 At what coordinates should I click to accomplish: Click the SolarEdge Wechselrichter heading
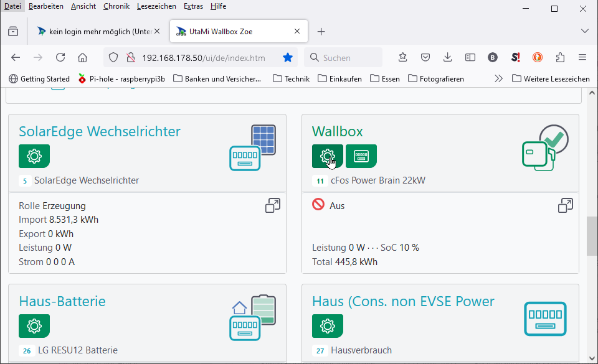100,131
